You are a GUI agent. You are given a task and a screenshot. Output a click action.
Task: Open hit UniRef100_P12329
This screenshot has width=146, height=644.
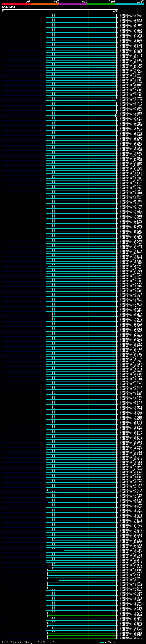[131, 196]
